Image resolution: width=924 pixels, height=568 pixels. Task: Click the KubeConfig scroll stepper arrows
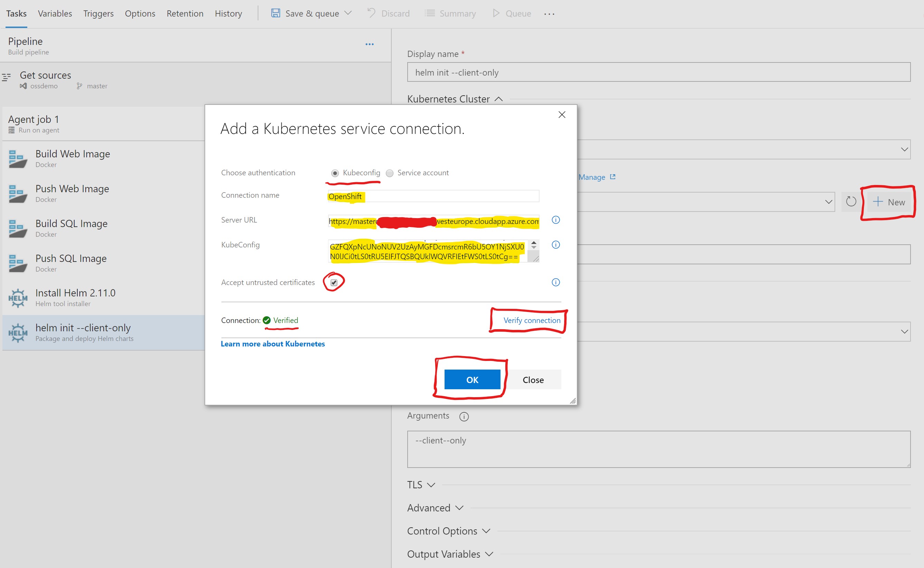tap(533, 245)
